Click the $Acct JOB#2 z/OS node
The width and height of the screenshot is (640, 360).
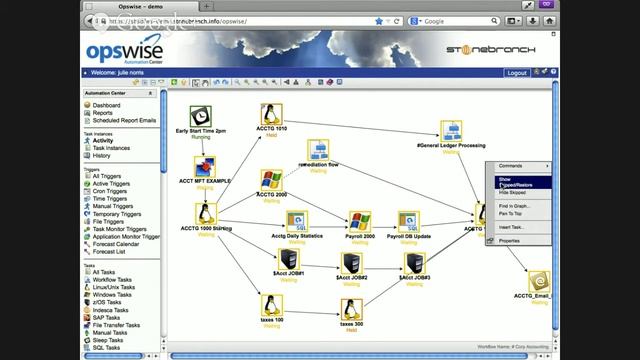(351, 263)
